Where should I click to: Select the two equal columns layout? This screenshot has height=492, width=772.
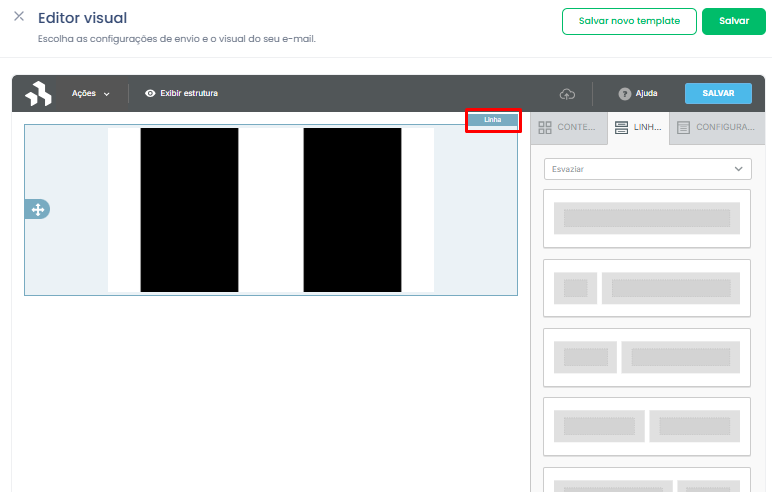coord(647,426)
